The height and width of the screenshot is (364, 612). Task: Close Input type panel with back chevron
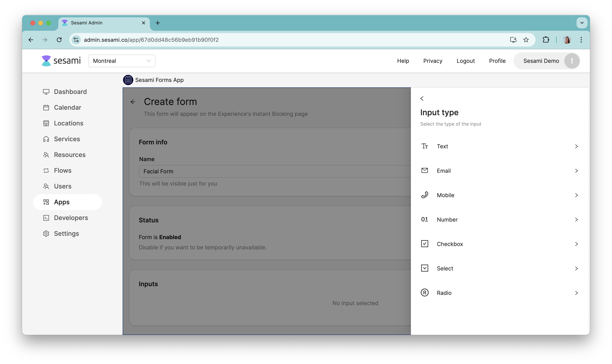click(422, 98)
